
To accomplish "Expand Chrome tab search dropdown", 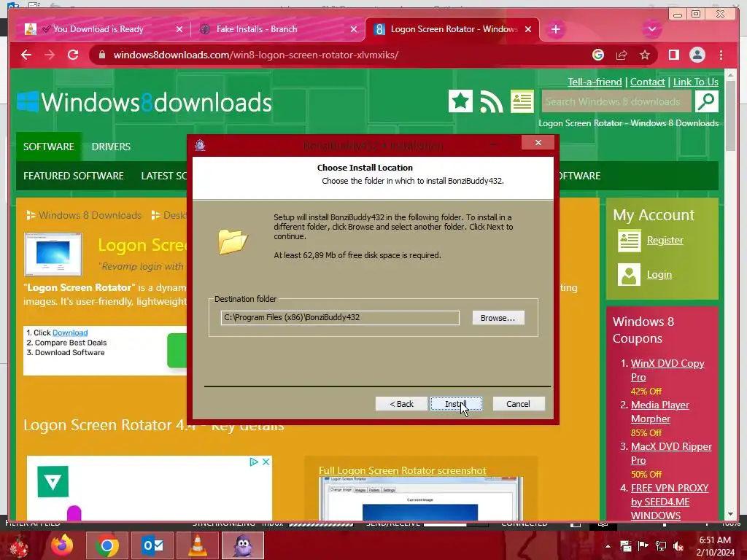I will 651,29.
